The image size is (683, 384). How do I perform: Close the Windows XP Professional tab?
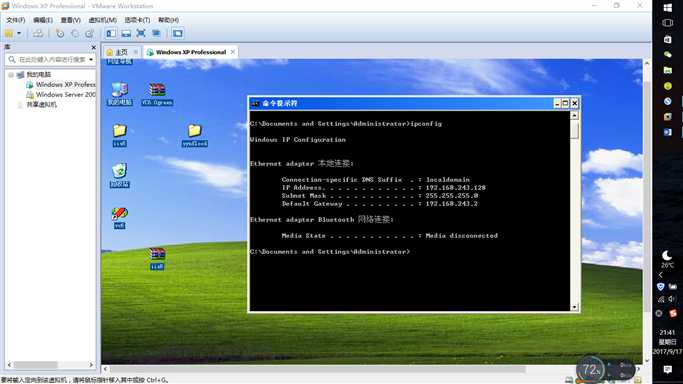pyautogui.click(x=233, y=52)
